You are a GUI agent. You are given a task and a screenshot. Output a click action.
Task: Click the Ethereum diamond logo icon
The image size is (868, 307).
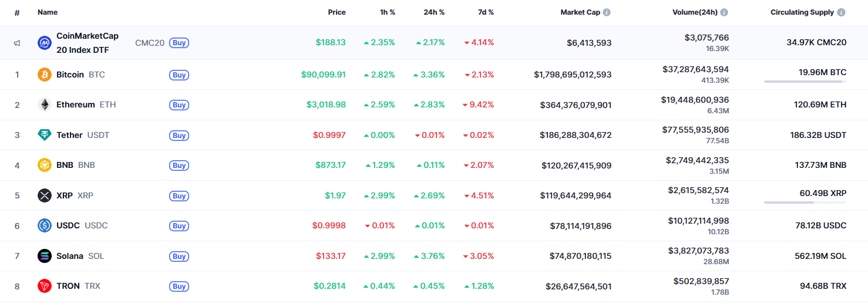(45, 105)
